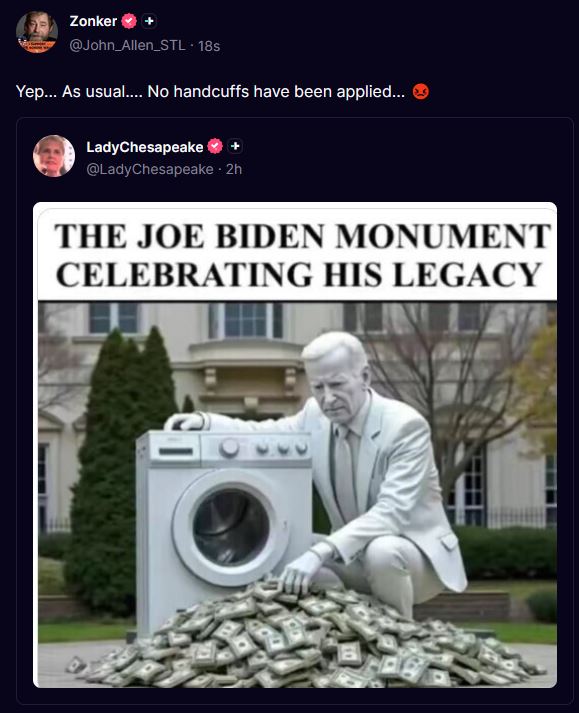
Task: Click the meme headline "THE JOE BIDEN MONUMENT"
Action: pyautogui.click(x=302, y=236)
